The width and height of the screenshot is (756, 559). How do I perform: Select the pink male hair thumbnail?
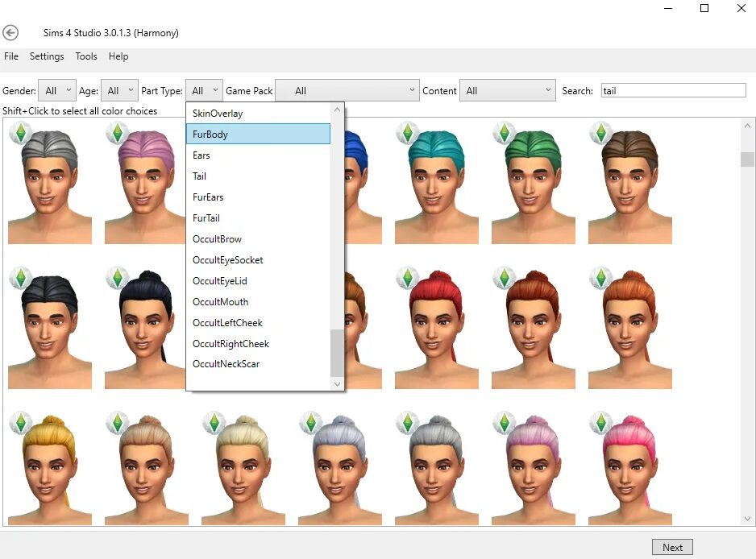coord(145,183)
